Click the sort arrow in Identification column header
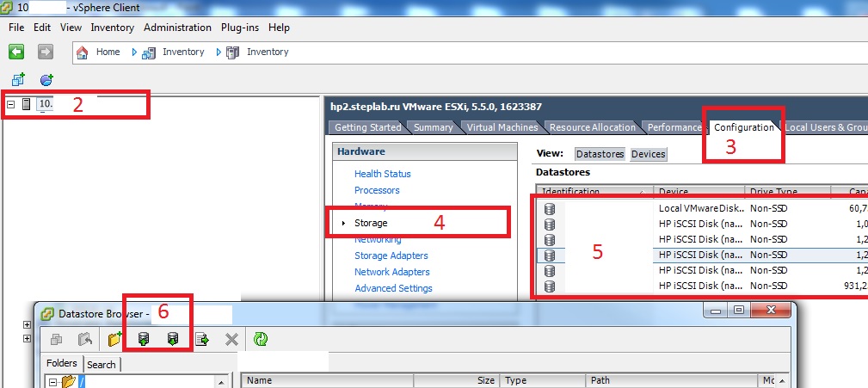Image resolution: width=868 pixels, height=388 pixels. (x=642, y=192)
